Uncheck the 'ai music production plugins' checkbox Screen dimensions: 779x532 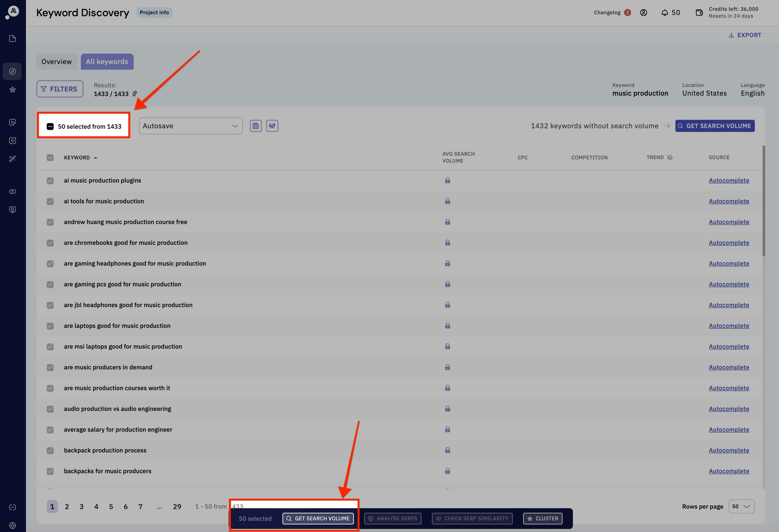pyautogui.click(x=50, y=181)
